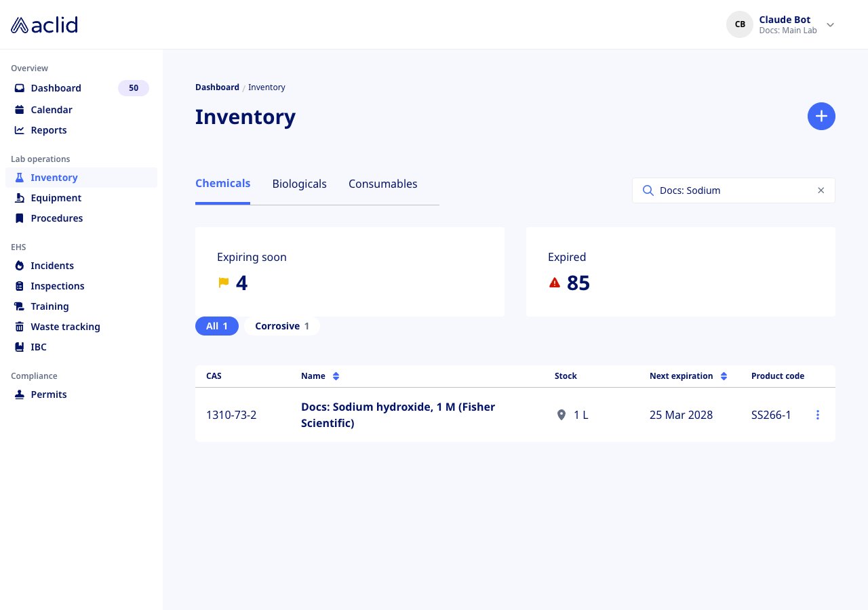Click the product code SS266-1
This screenshot has width=868, height=610.
771,415
